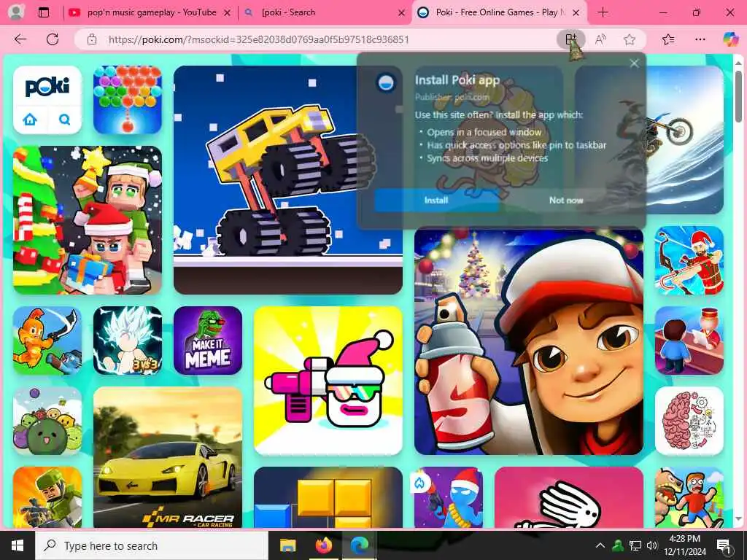Viewport: 747px width, 560px height.
Task: Open the volume control icon
Action: click(651, 545)
